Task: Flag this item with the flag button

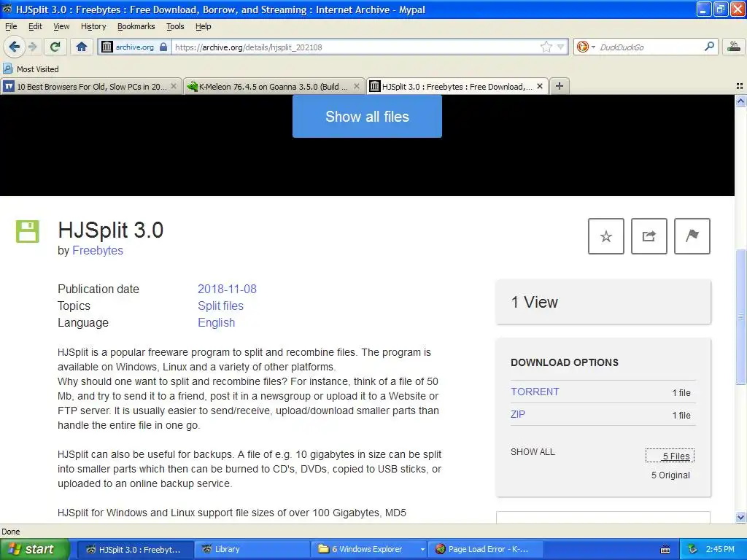Action: [692, 236]
